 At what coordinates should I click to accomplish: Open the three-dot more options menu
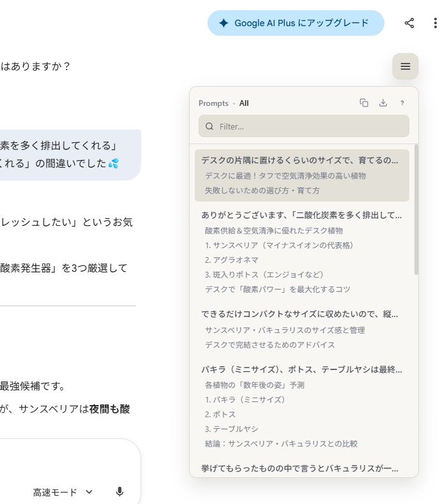point(436,23)
